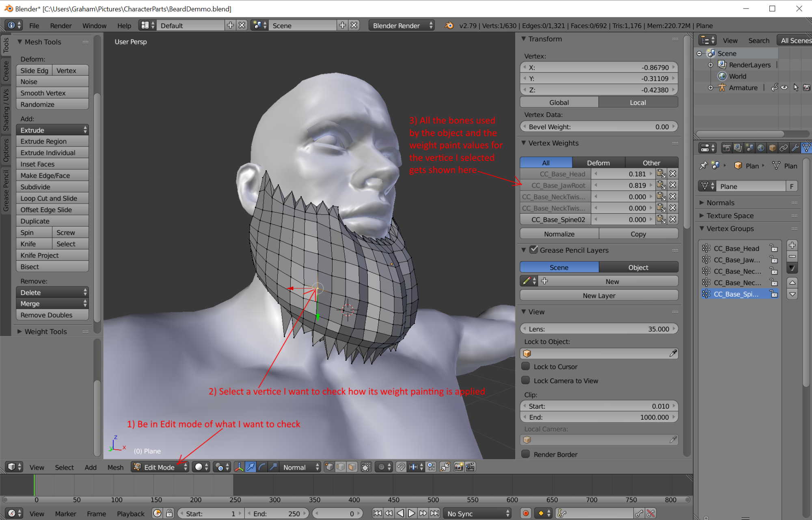
Task: Select the rotate manipulator arc icon
Action: tap(262, 467)
